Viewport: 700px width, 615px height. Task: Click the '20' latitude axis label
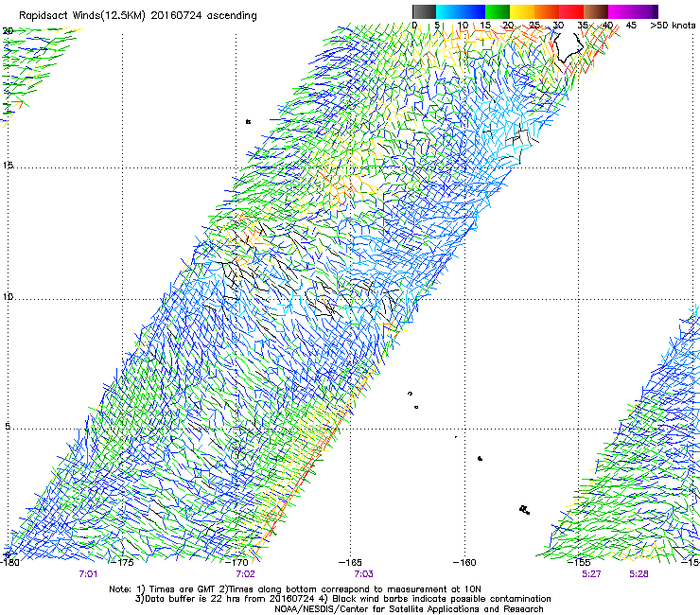(8, 31)
